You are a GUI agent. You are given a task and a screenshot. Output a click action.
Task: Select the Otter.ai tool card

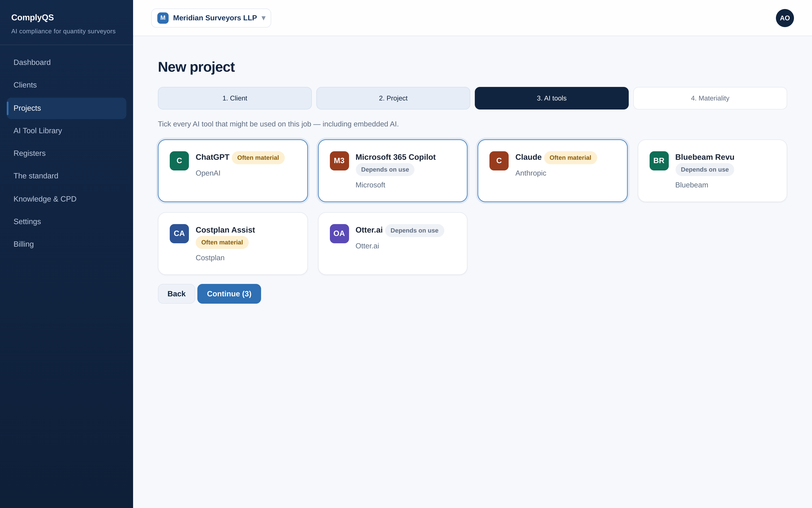point(392,244)
